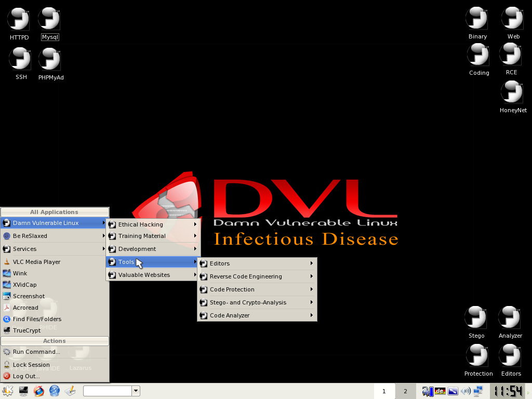
Task: Open the taskbar combo box dropdown arrow
Action: pyautogui.click(x=135, y=391)
